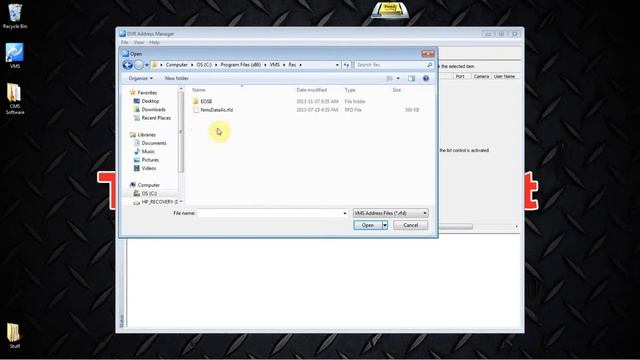Sort by Date modified column
This screenshot has width=640, height=360.
click(312, 90)
